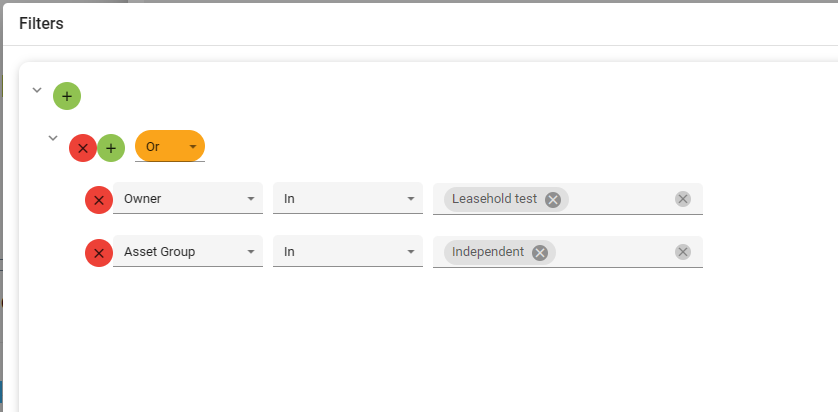Collapse the top-level filter group chevron
This screenshot has height=412, width=838.
pos(37,90)
